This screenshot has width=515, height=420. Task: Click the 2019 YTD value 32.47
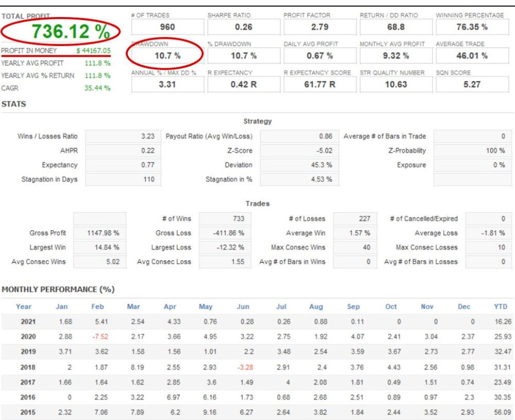pos(503,352)
